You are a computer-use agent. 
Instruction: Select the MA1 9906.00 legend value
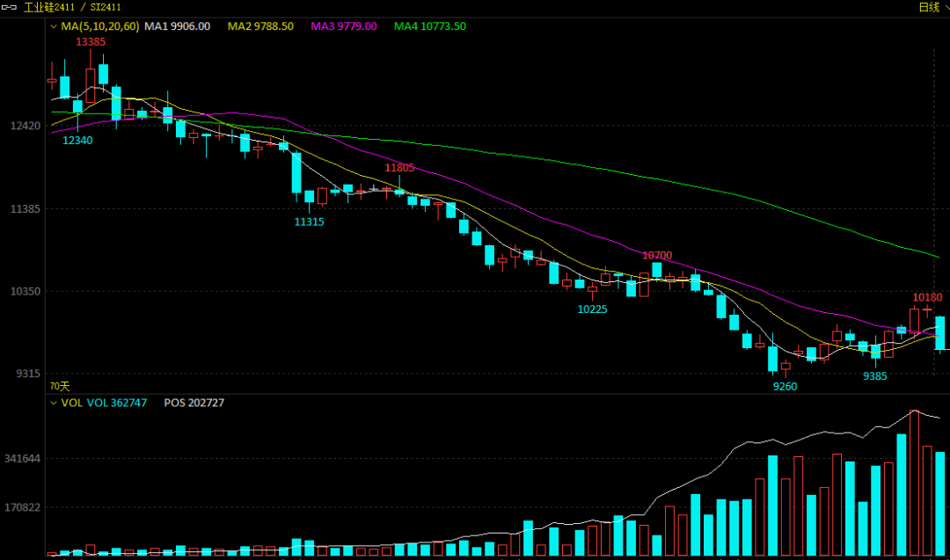click(178, 26)
